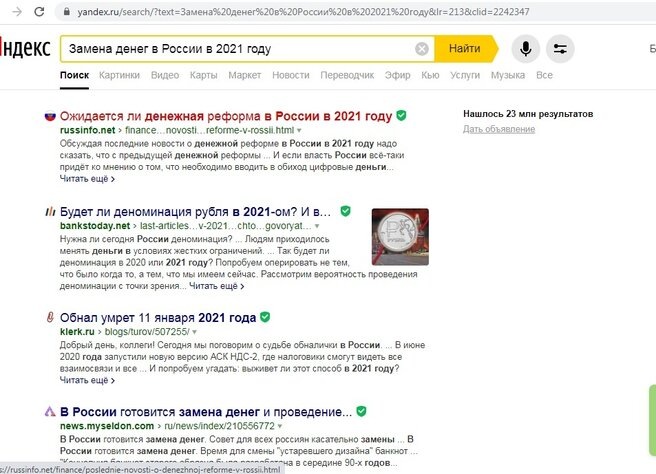Click the russinfo.net site favicon
The image size is (656, 474).
pyautogui.click(x=50, y=116)
